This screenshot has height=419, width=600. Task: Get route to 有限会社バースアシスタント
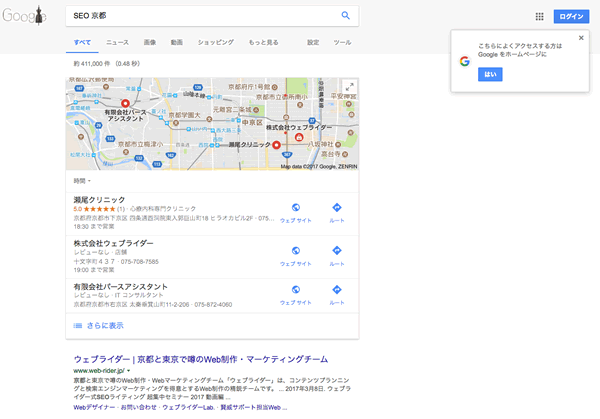[337, 294]
